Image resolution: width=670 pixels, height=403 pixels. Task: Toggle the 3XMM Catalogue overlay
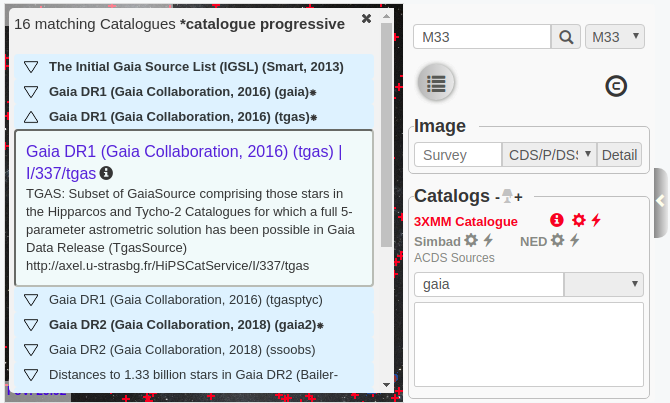[466, 221]
